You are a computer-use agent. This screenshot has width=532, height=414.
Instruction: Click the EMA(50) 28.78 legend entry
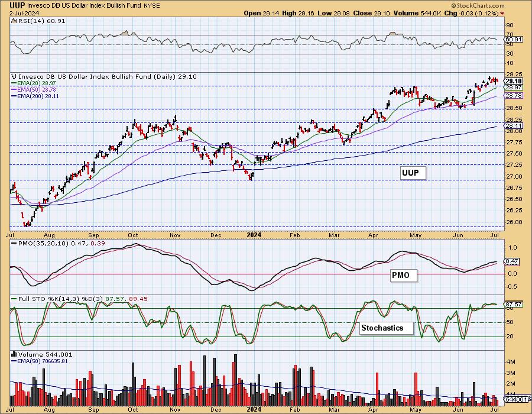click(34, 89)
